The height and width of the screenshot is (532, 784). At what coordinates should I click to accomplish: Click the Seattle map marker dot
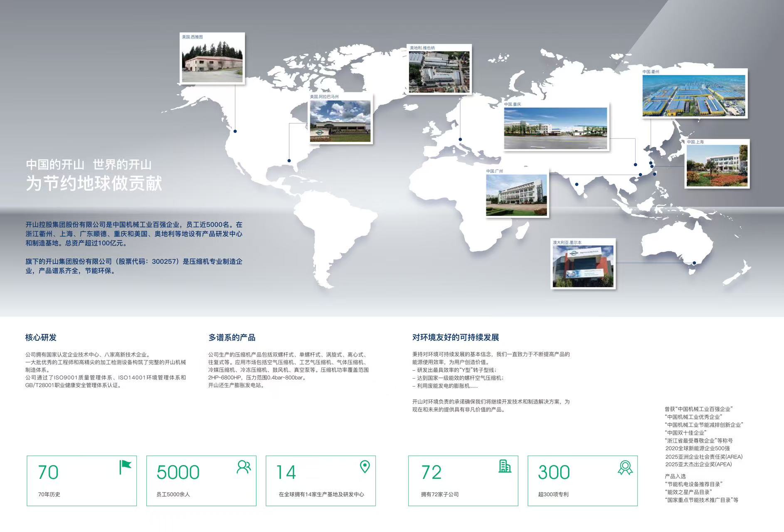[235, 131]
